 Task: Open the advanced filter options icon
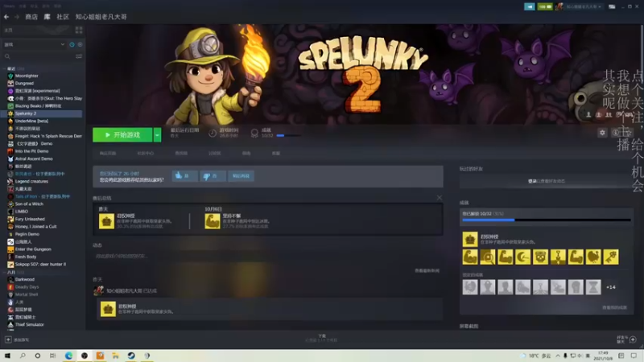coord(79,56)
